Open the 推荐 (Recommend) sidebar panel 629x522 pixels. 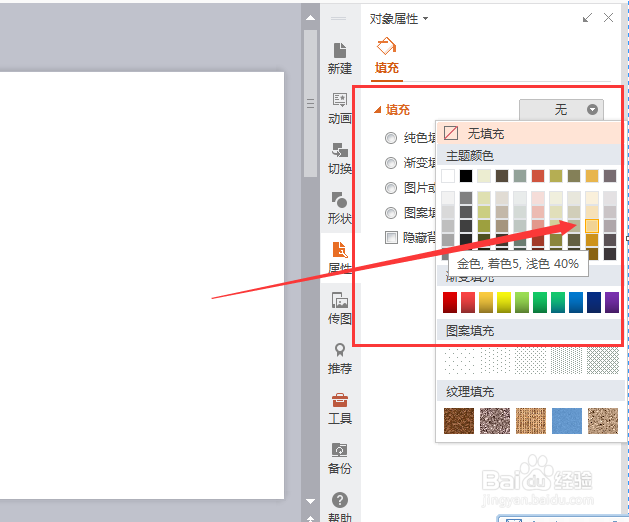click(x=340, y=358)
